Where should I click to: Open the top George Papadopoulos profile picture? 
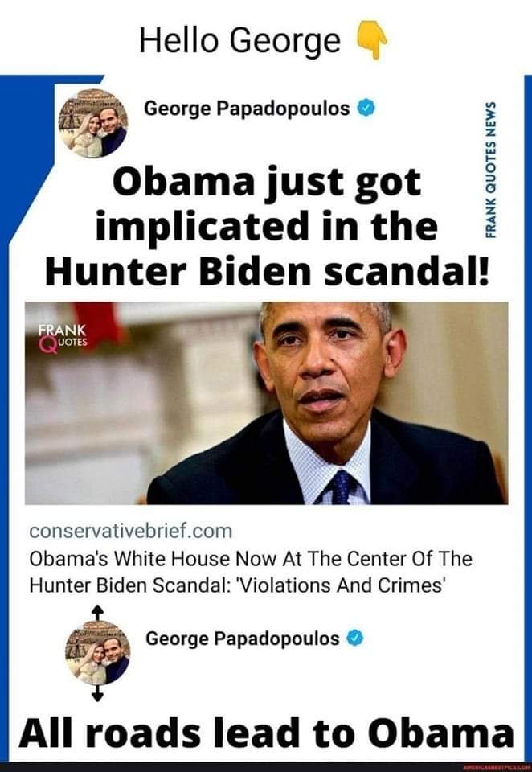coord(93,124)
